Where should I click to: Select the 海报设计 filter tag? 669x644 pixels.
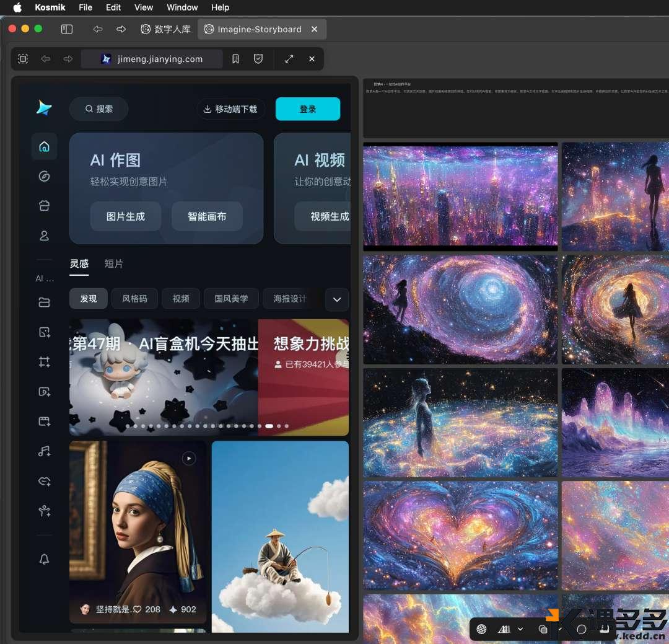[x=290, y=299]
